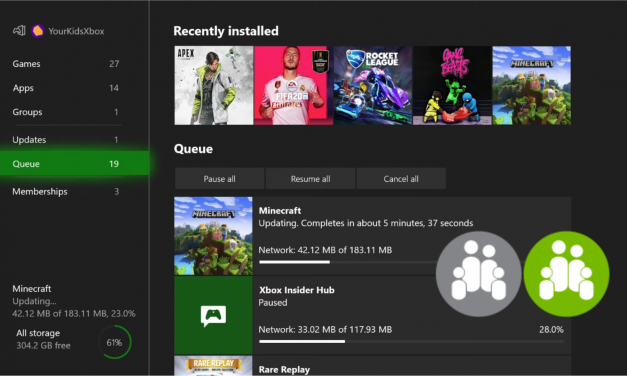This screenshot has height=376, width=627.
Task: Click the grey family group icon
Action: click(x=478, y=274)
